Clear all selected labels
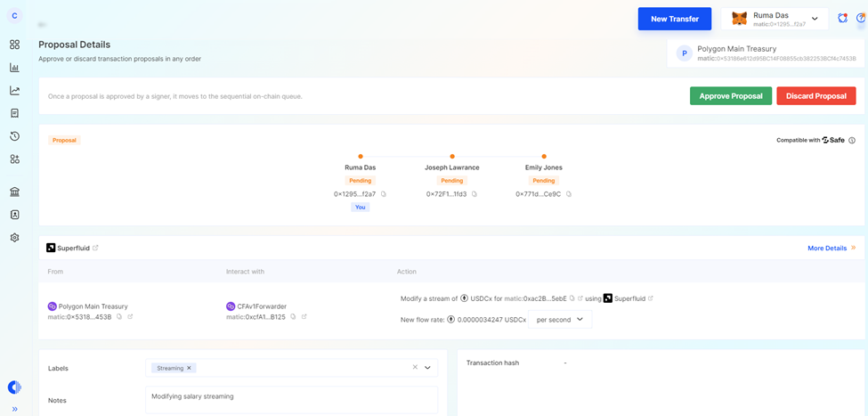The image size is (868, 416). click(x=415, y=368)
